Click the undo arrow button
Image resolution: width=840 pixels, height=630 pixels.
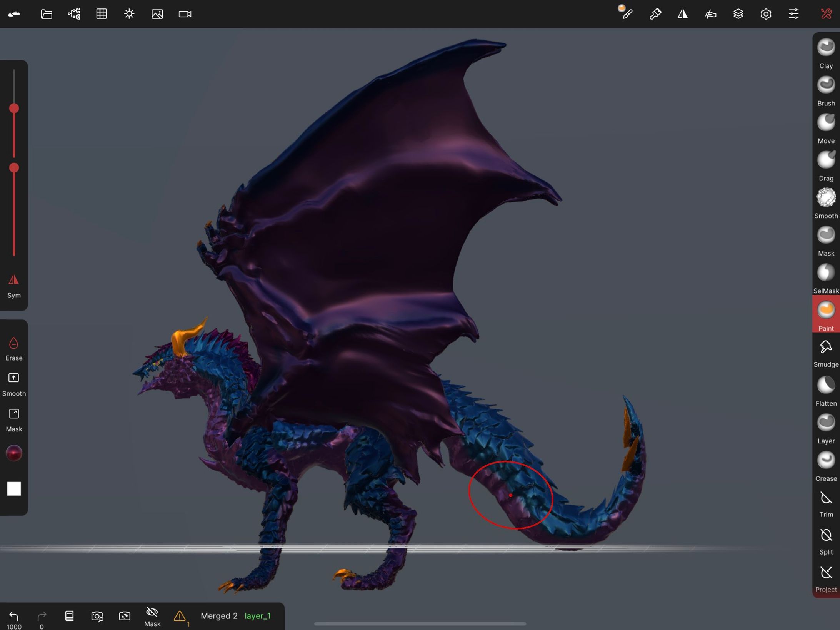[14, 616]
